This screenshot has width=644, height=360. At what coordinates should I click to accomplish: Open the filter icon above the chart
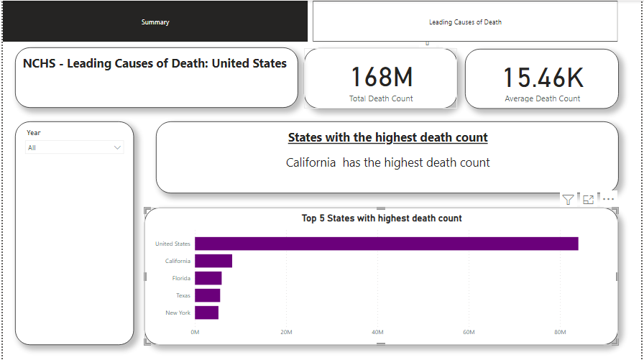coord(568,200)
